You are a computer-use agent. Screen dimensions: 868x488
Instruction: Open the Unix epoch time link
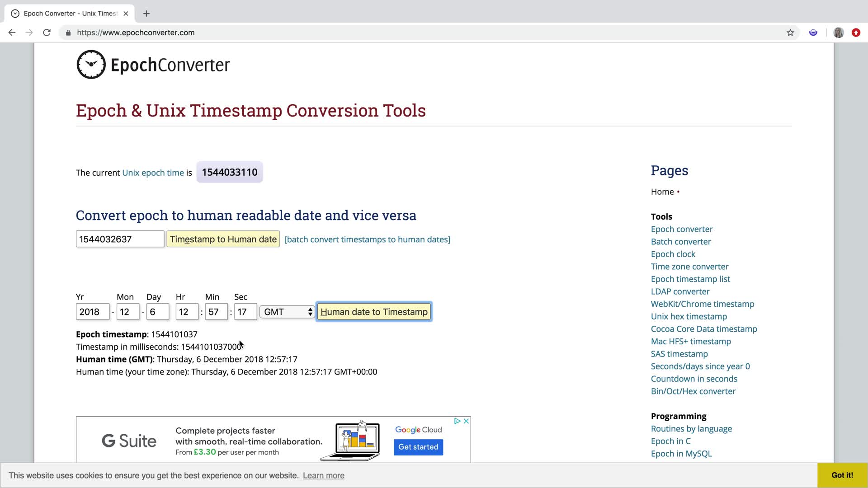pyautogui.click(x=153, y=173)
